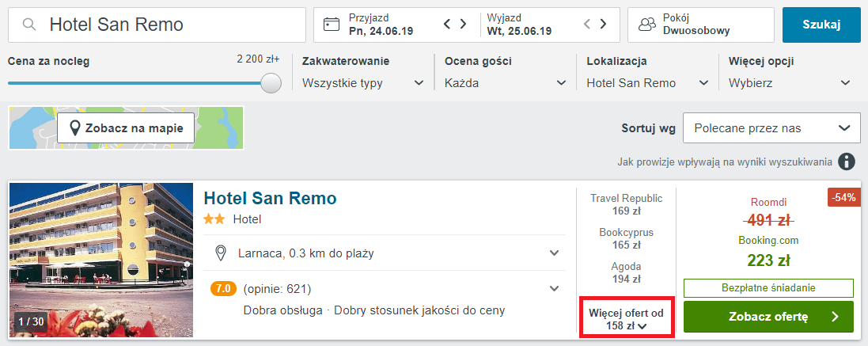Click the location pin icon next to Larnaca
Image resolution: width=868 pixels, height=346 pixels.
tap(220, 253)
